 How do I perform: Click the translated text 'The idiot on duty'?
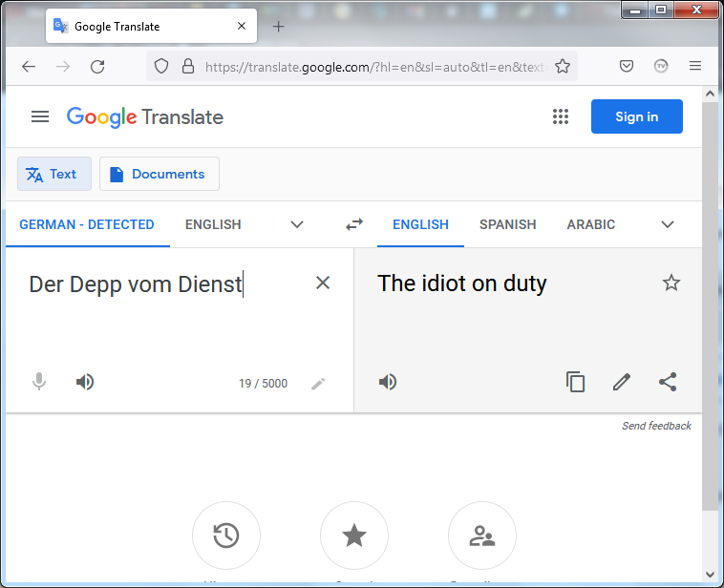click(x=461, y=283)
